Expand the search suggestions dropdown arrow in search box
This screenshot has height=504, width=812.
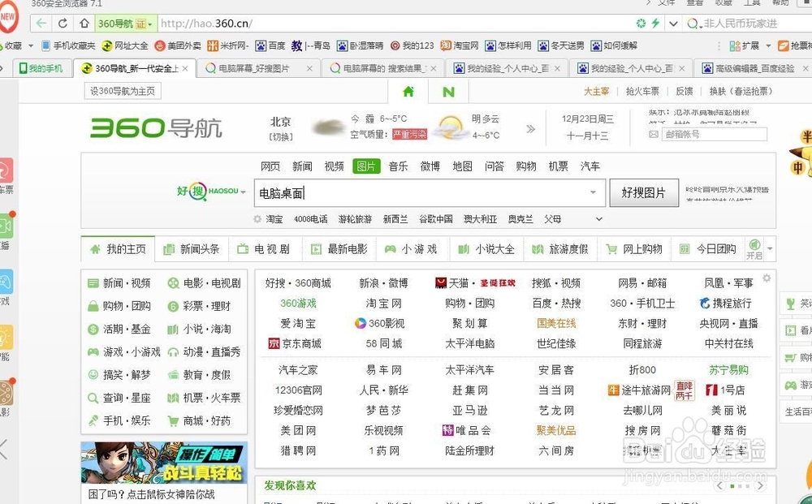point(593,192)
